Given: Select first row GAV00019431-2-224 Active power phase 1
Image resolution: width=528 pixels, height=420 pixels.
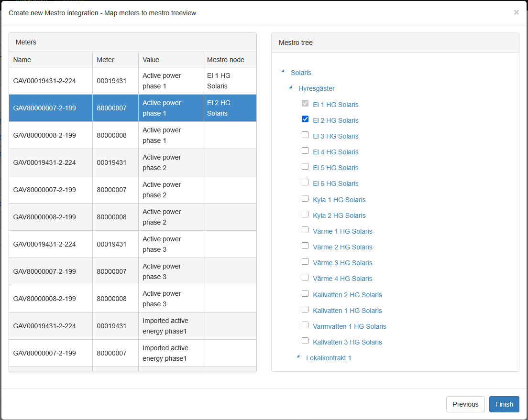Looking at the screenshot, I should [x=132, y=81].
